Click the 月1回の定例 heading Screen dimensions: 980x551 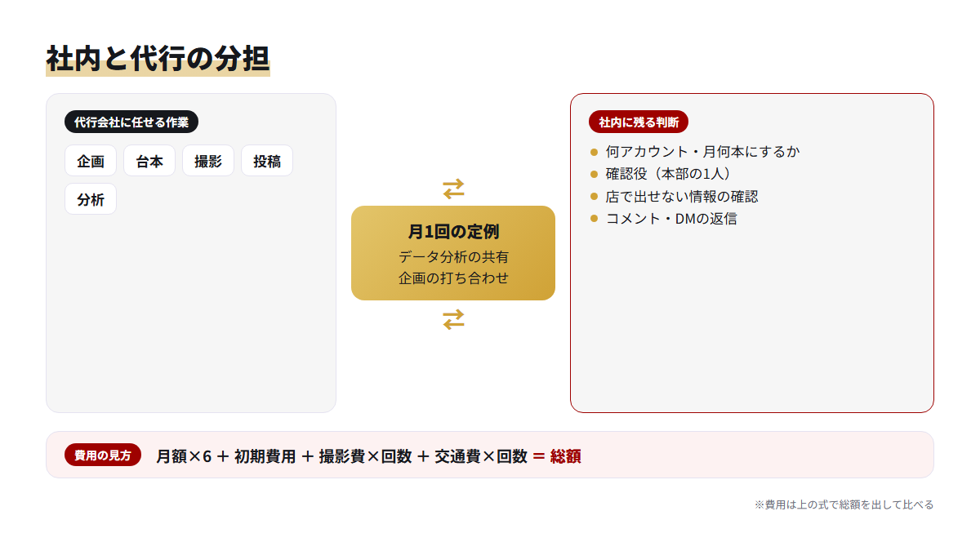(x=453, y=231)
